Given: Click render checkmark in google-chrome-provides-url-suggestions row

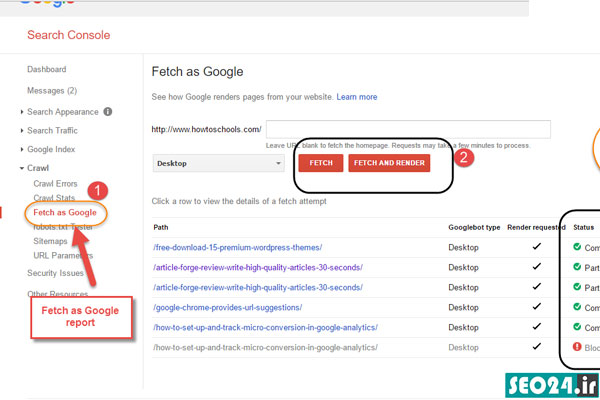Looking at the screenshot, I should (x=536, y=307).
